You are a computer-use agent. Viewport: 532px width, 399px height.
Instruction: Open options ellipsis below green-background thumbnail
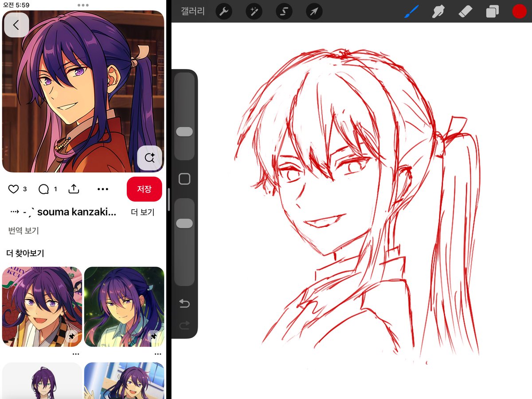pyautogui.click(x=158, y=354)
